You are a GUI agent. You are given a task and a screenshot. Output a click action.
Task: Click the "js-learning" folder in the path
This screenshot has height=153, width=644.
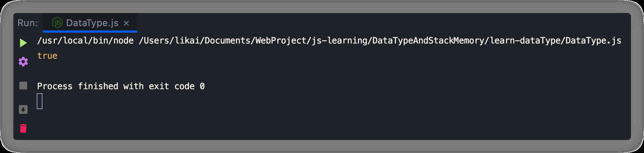click(x=340, y=41)
